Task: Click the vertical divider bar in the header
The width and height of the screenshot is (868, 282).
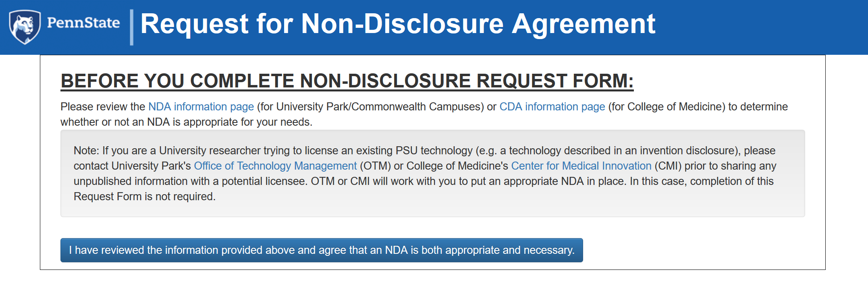Action: click(x=131, y=27)
